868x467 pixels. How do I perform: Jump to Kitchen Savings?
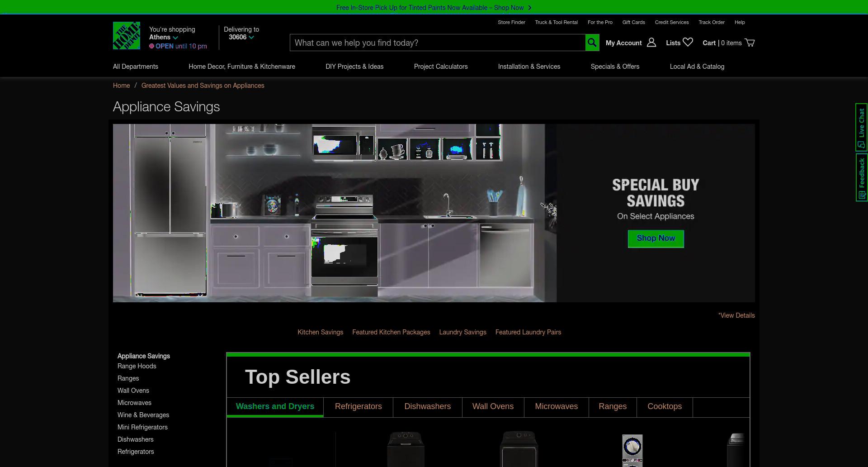tap(320, 332)
